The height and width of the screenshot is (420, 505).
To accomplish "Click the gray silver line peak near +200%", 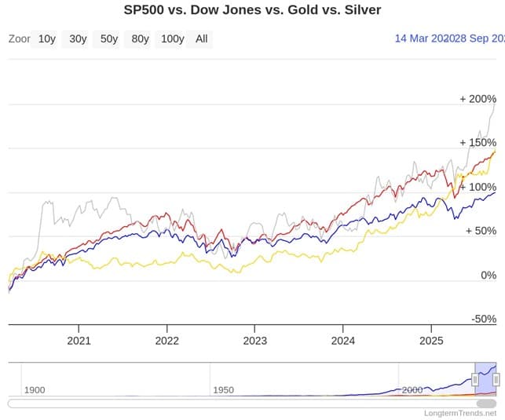I will coord(495,105).
